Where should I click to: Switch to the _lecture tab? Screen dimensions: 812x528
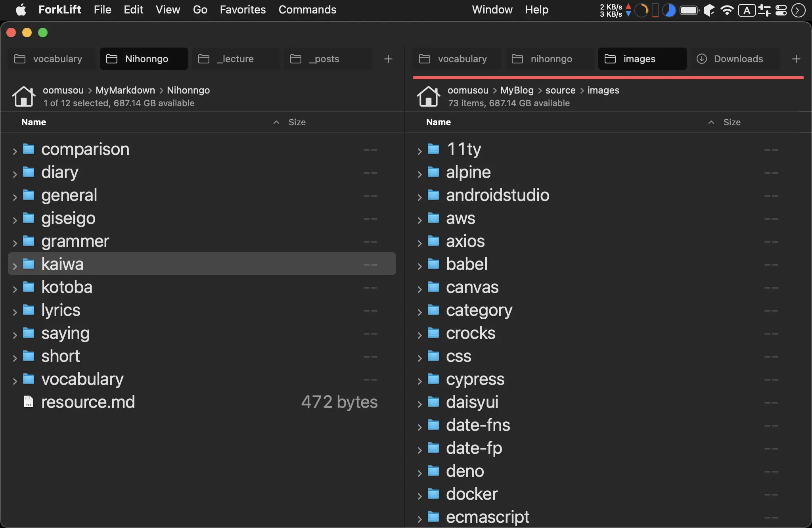236,59
